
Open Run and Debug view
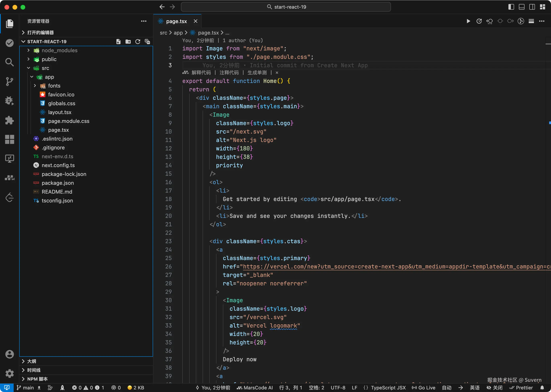9,101
